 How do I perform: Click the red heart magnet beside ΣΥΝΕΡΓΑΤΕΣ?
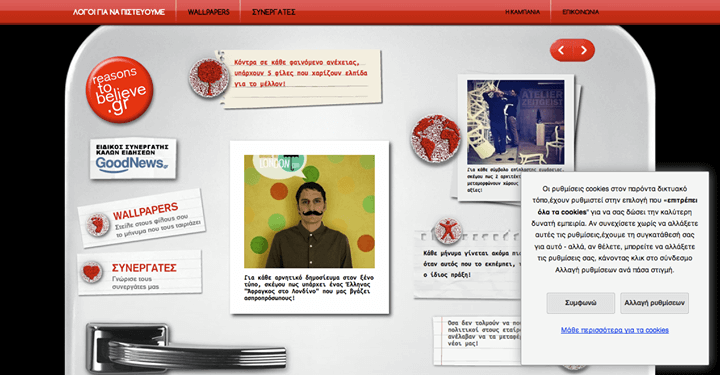pos(91,272)
